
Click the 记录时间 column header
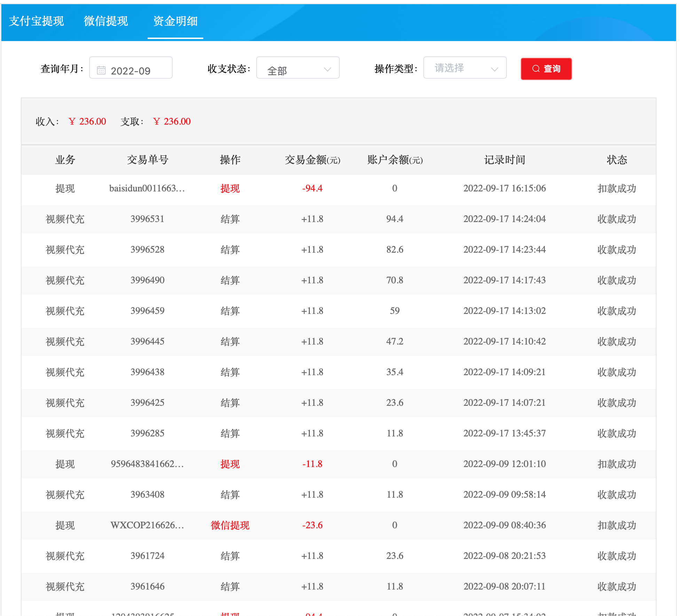pos(504,160)
